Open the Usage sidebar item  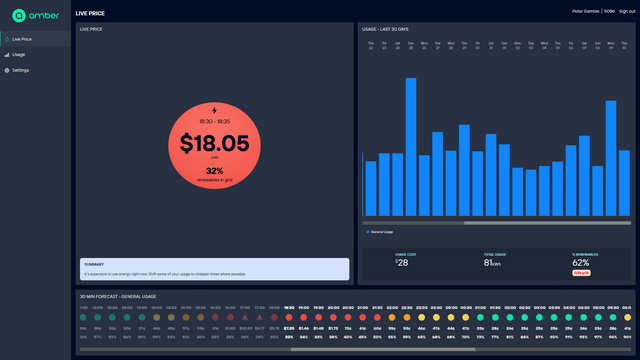click(36, 55)
